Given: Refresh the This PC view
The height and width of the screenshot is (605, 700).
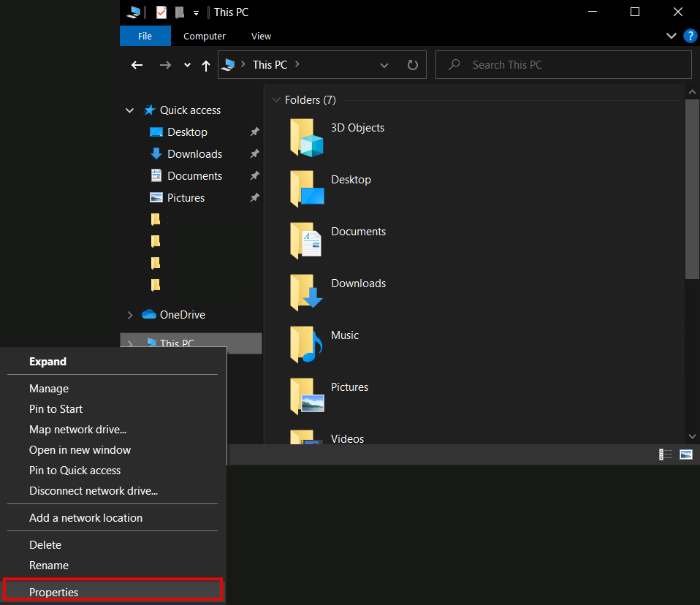Looking at the screenshot, I should pos(413,65).
